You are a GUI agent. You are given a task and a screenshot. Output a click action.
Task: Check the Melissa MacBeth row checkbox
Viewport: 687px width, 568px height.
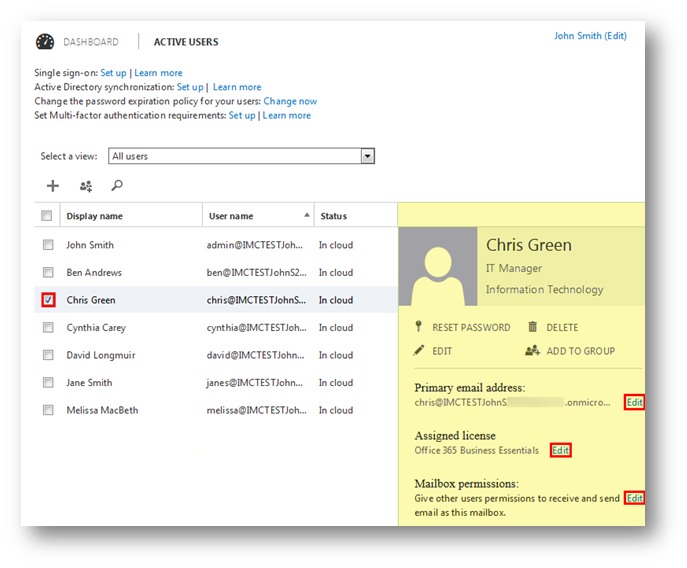tap(48, 410)
